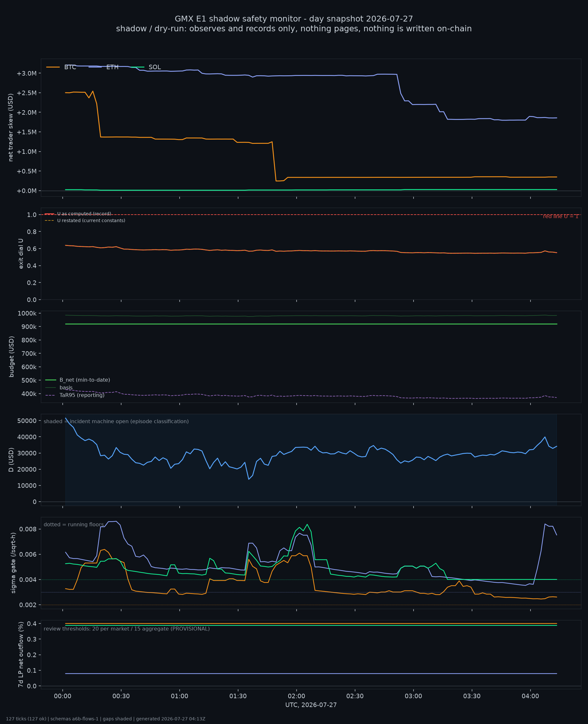Click the 'TaR95 (reporting)' legend label
The height and width of the screenshot is (724, 588).
pos(82,395)
